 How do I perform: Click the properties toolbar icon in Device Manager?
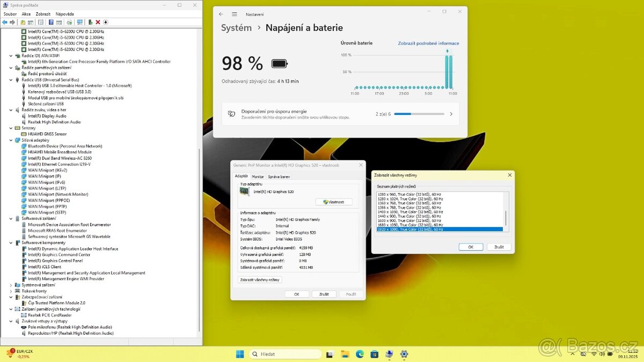pyautogui.click(x=41, y=22)
